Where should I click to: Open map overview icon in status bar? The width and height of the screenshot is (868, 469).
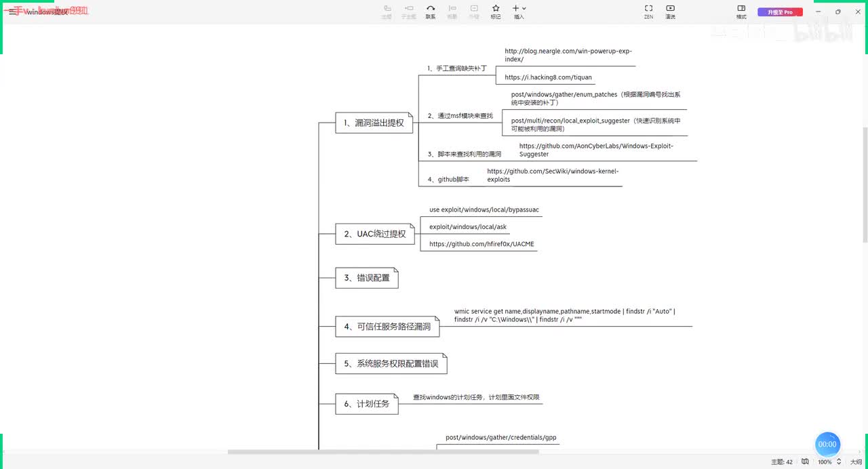click(805, 462)
